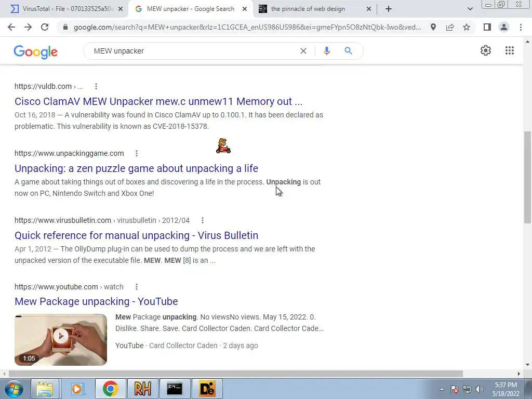
Task: Open a new browser tab
Action: point(389,9)
